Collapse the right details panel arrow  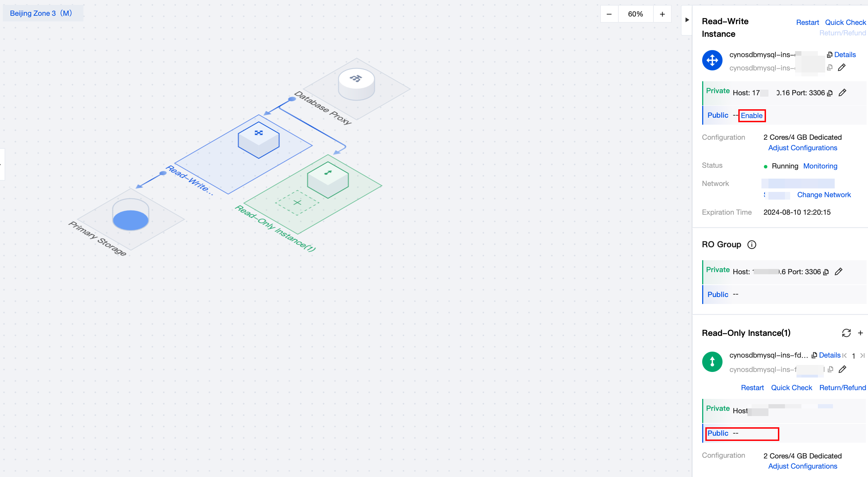tap(687, 20)
